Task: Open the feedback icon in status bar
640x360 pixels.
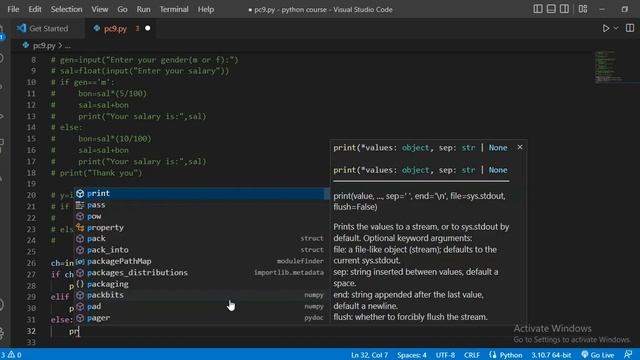Action: pyautogui.click(x=628, y=355)
